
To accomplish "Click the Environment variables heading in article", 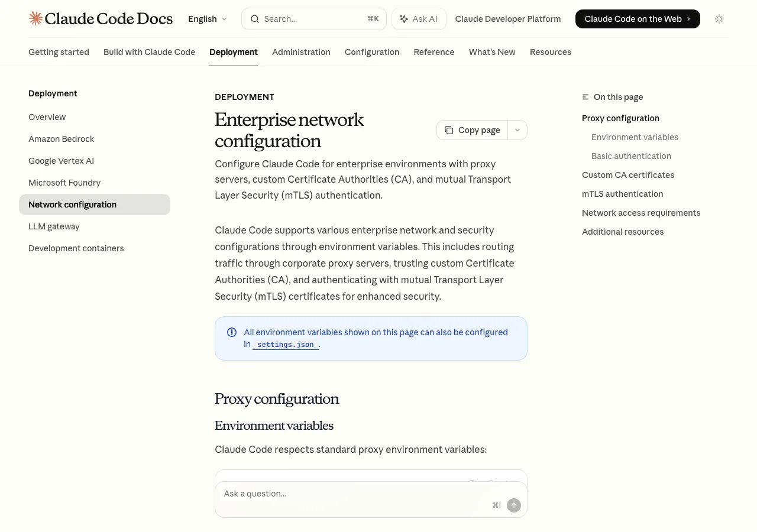I will click(x=274, y=426).
